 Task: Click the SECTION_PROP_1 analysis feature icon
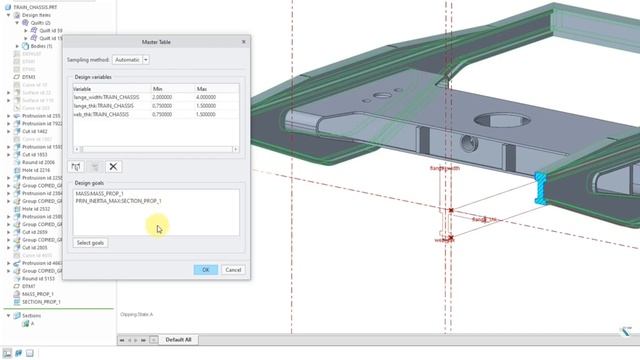[x=17, y=302]
